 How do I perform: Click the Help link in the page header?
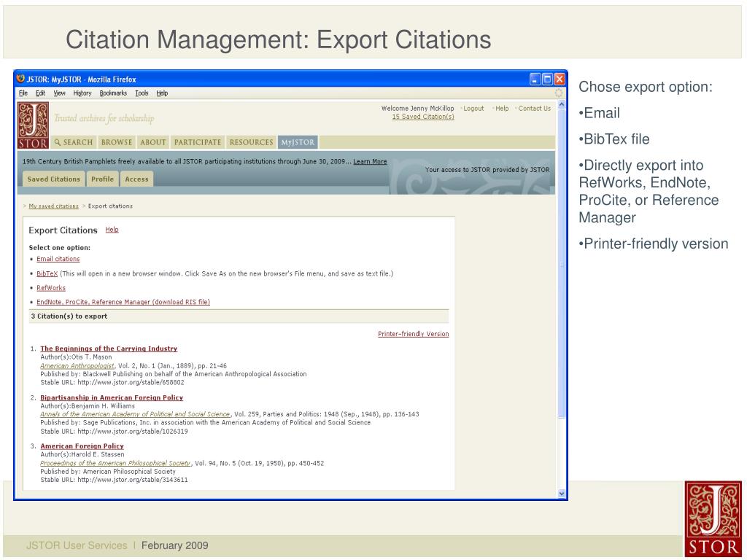coord(502,109)
